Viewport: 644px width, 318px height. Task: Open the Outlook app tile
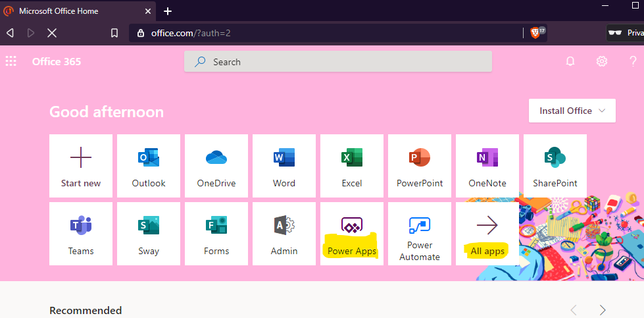coord(149,166)
